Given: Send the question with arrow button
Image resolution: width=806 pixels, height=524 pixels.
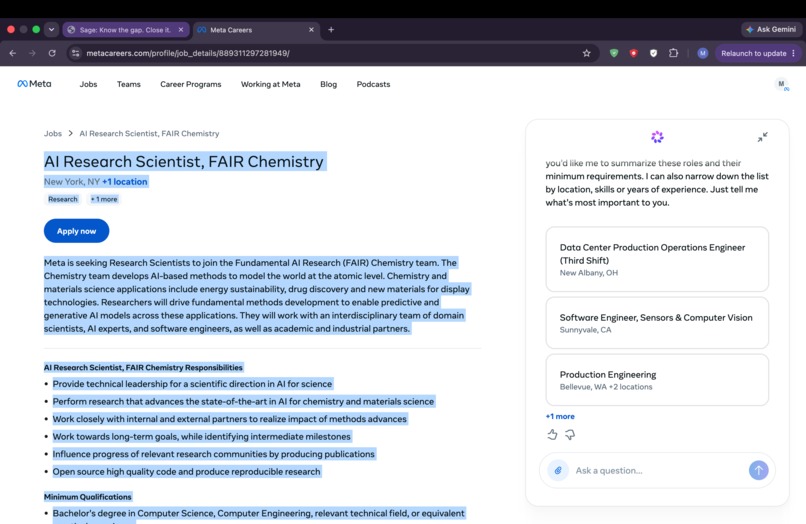Looking at the screenshot, I should 758,470.
